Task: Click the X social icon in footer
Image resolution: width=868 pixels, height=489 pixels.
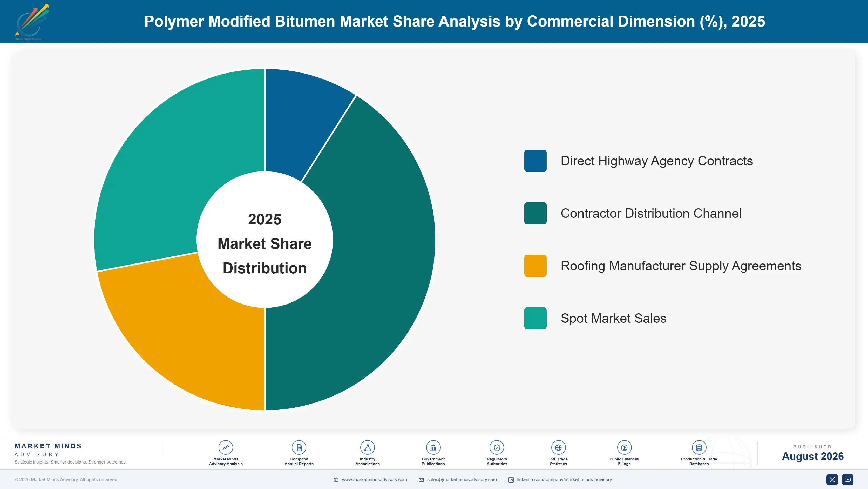Action: pyautogui.click(x=832, y=480)
